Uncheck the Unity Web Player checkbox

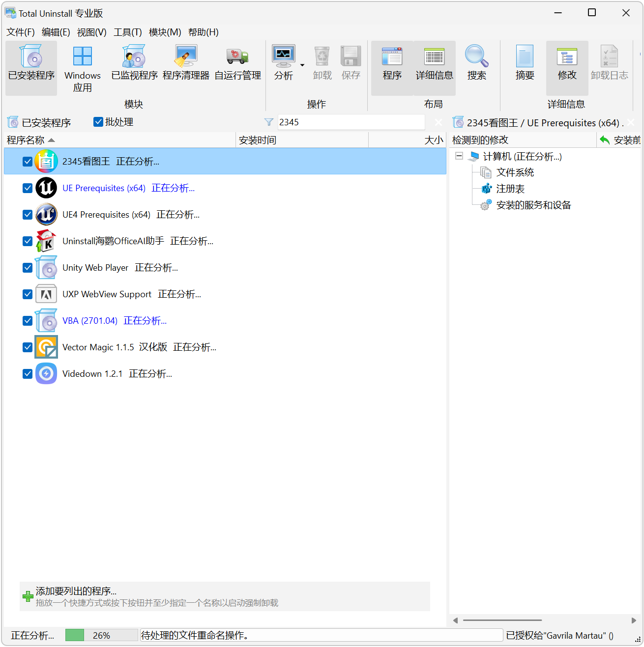pos(28,267)
